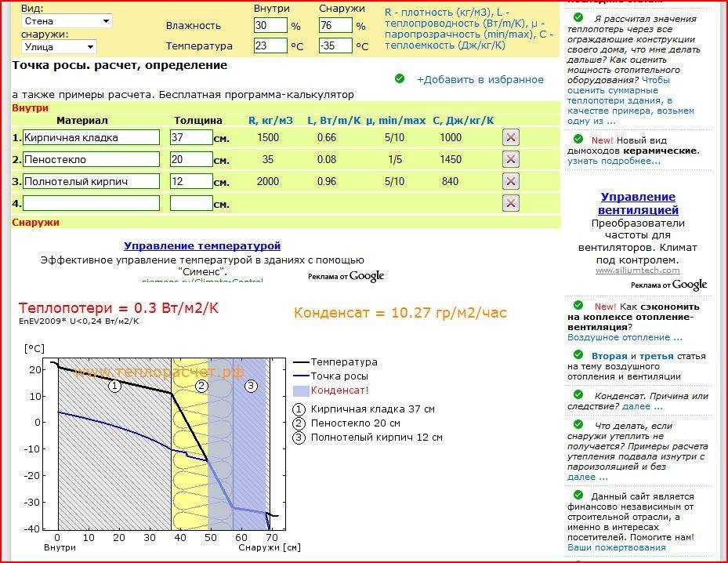Screen dimensions: 728x563
Task: Edit thickness field with value 20
Action: [191, 159]
